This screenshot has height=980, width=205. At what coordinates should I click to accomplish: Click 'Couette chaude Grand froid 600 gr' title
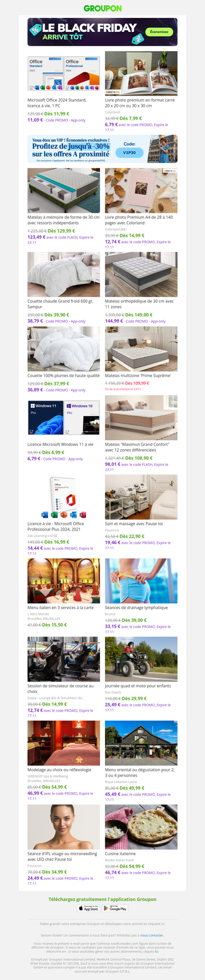[x=60, y=303]
